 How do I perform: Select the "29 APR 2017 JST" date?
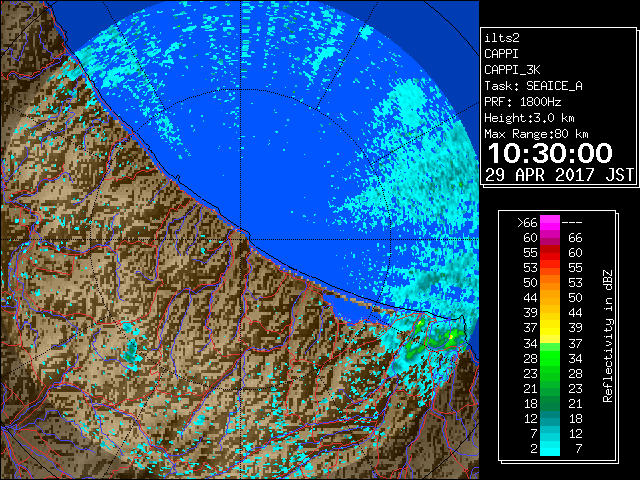(560, 175)
